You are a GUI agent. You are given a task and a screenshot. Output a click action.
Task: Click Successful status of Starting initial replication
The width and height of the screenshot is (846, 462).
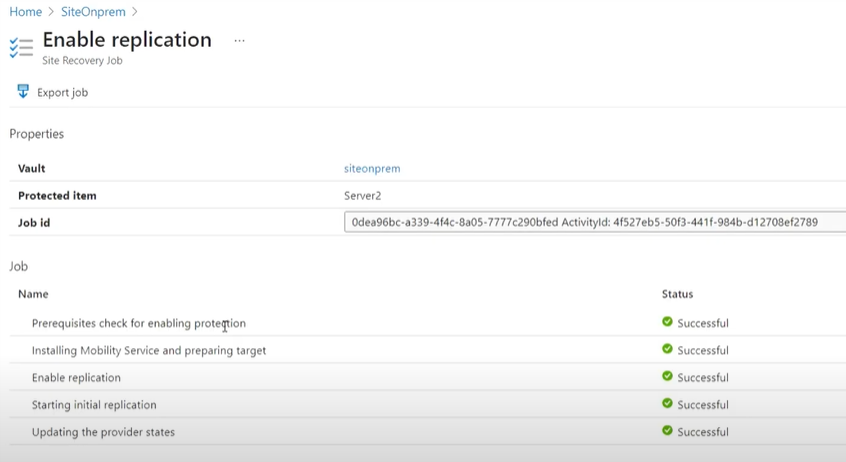(703, 405)
